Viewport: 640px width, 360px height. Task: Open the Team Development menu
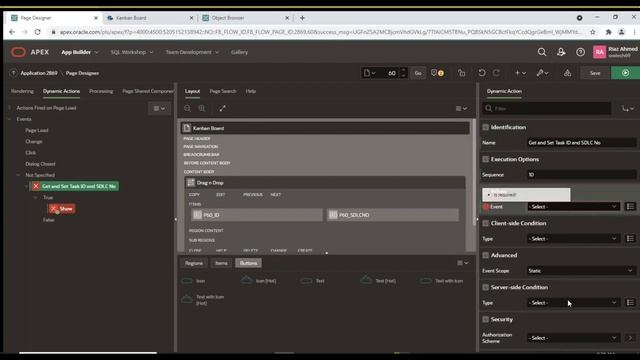(x=192, y=52)
